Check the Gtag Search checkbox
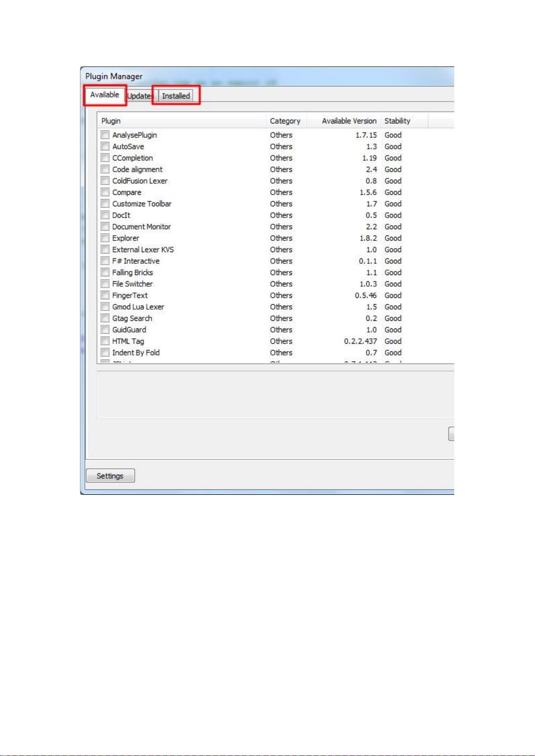The width and height of the screenshot is (535, 756). (x=105, y=318)
